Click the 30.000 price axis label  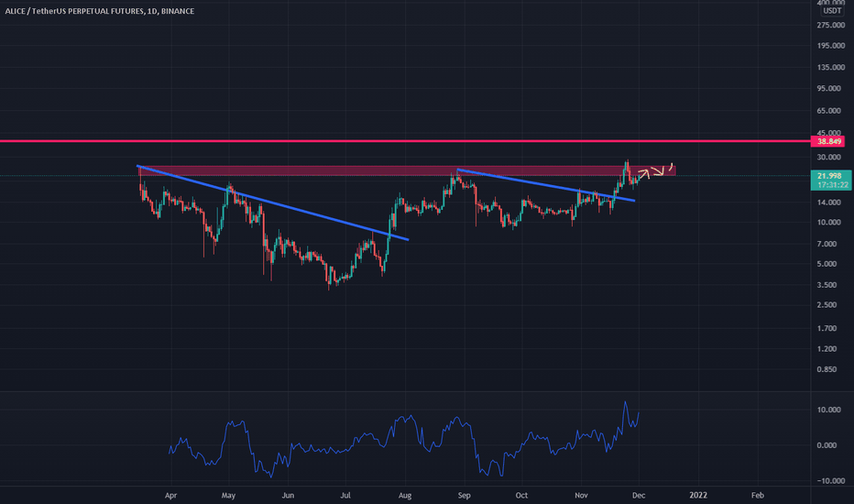(830, 158)
